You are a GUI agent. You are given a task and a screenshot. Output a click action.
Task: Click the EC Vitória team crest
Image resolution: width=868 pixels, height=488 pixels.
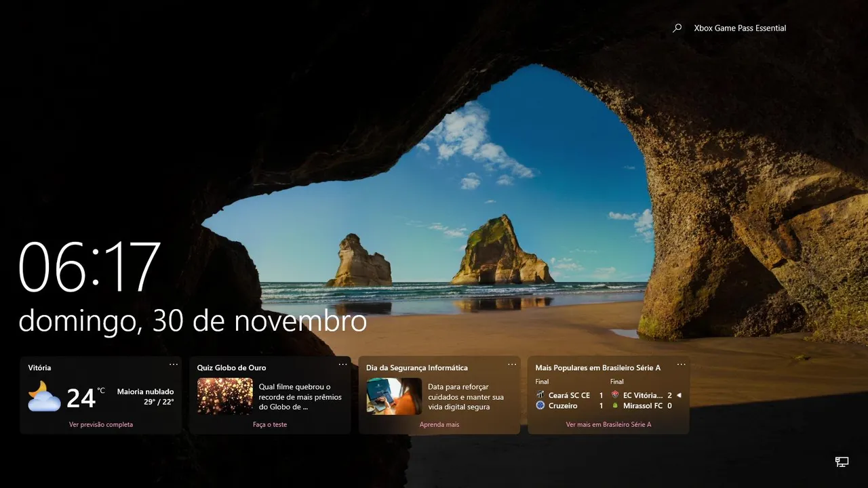coord(615,395)
